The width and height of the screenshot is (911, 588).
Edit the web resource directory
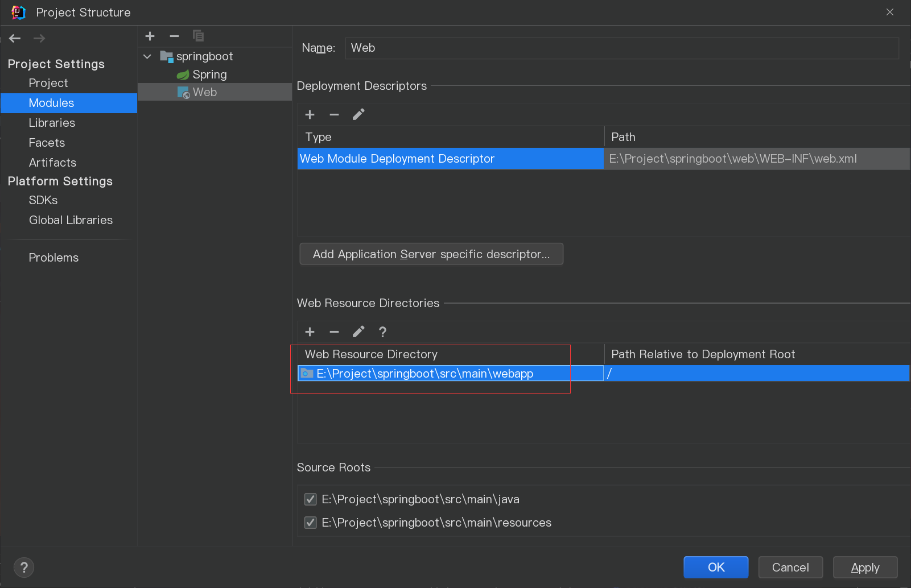click(x=358, y=332)
